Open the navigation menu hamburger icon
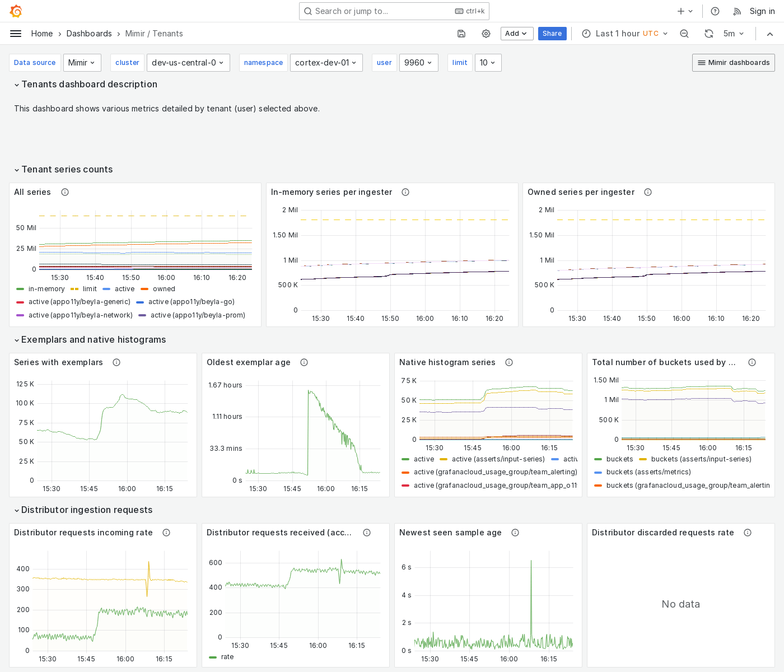 (16, 34)
